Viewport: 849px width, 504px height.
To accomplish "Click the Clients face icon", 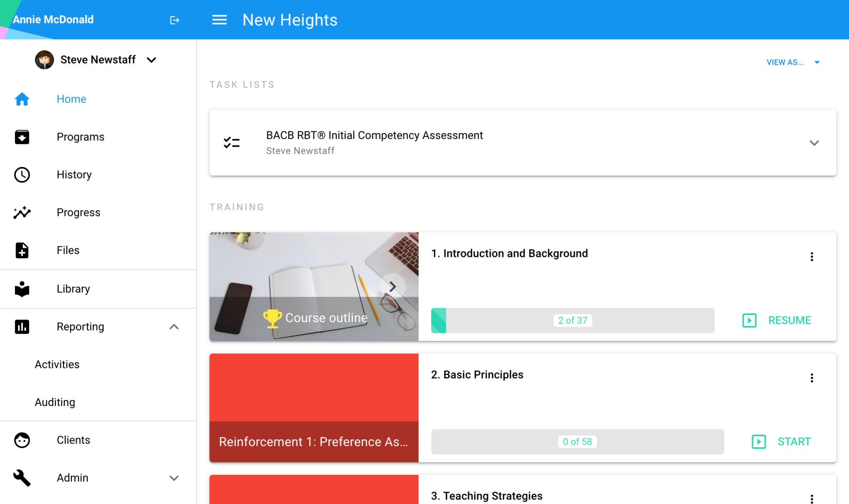I will click(x=22, y=440).
